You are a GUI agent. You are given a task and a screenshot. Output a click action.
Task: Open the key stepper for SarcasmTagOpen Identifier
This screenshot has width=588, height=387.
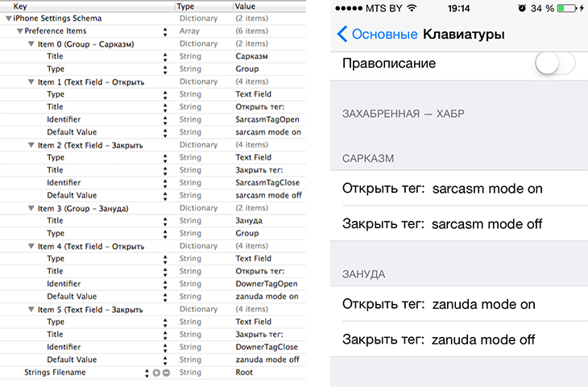tap(165, 120)
